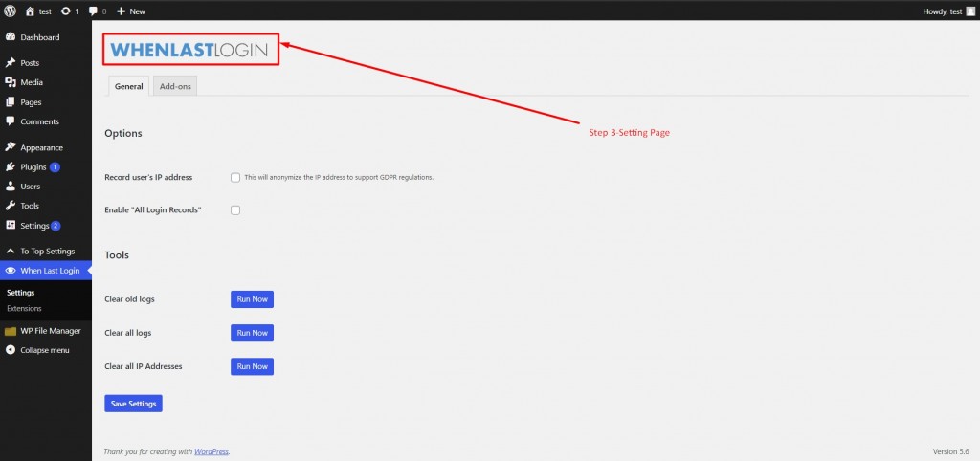
Task: Click the "Tools" section heading in content
Action: pyautogui.click(x=117, y=254)
